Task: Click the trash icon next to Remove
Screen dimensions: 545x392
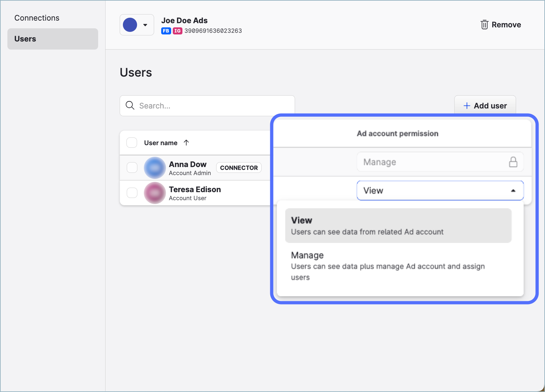Action: coord(484,25)
